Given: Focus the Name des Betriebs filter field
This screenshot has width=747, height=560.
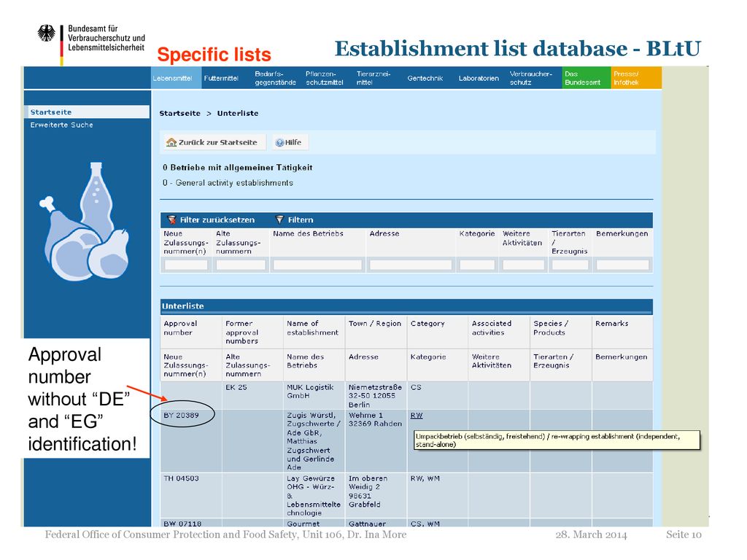Looking at the screenshot, I should [x=317, y=265].
